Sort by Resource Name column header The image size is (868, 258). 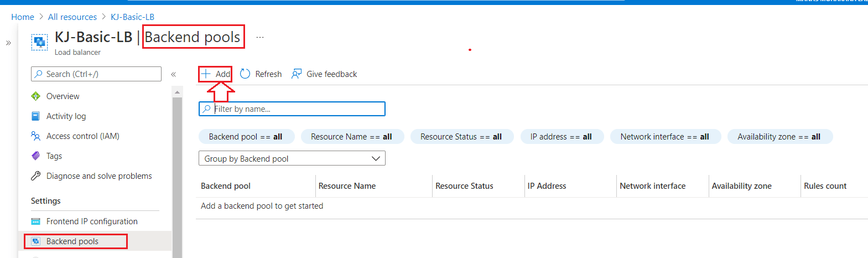point(347,186)
